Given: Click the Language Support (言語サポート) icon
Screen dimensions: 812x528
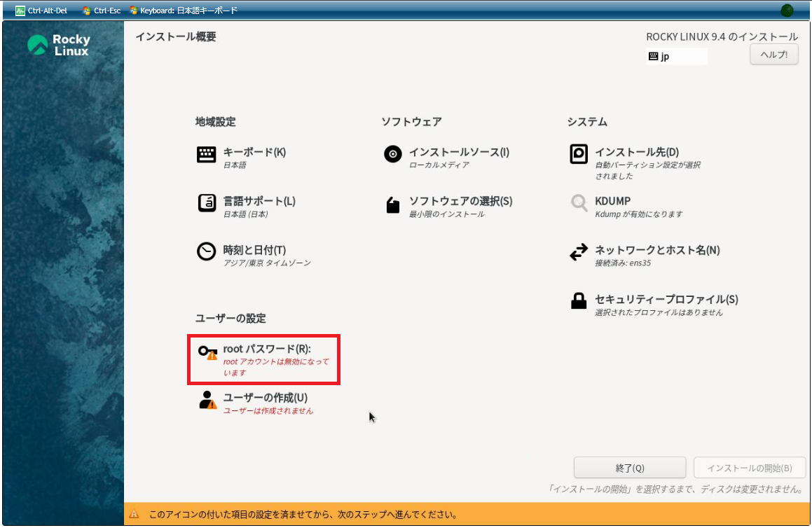Looking at the screenshot, I should coord(207,204).
